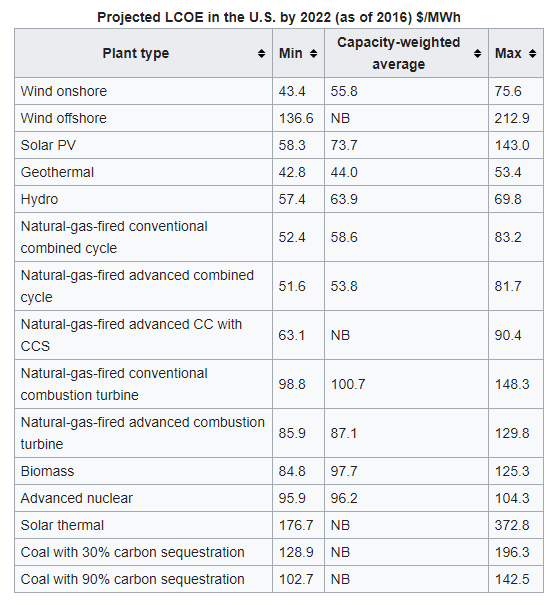The image size is (559, 605).
Task: Click Coal with 30% carbon sequestration cell
Action: click(x=144, y=553)
